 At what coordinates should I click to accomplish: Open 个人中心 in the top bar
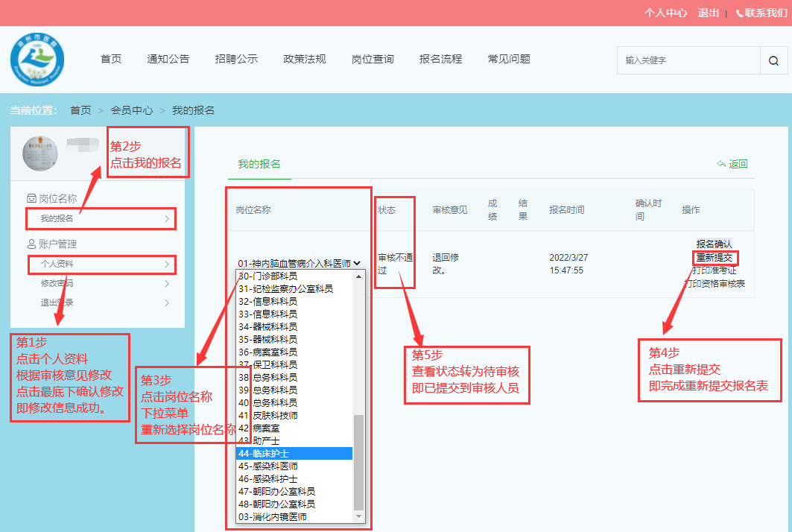coord(666,13)
